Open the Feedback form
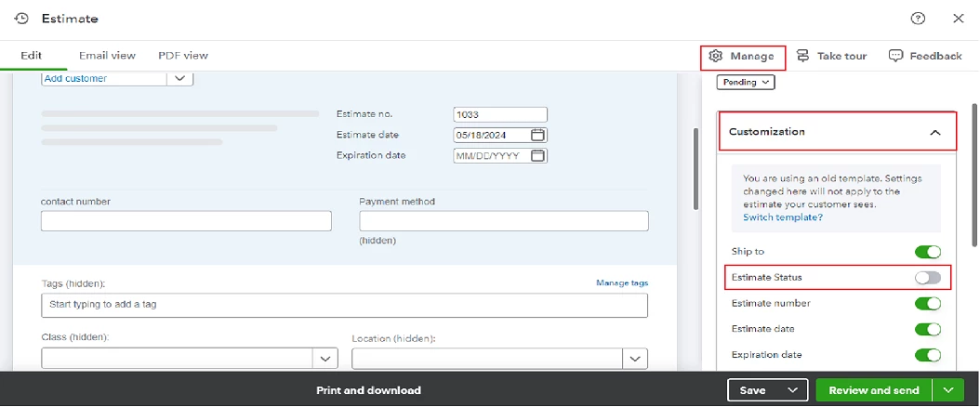This screenshot has width=980, height=407. pyautogui.click(x=925, y=56)
